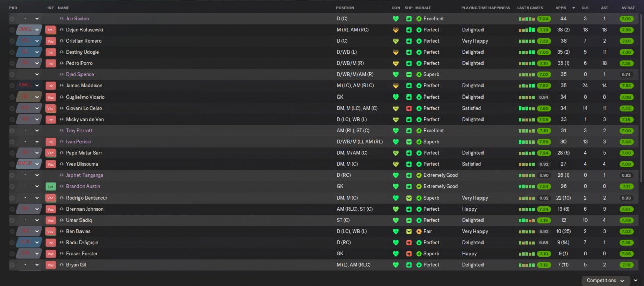Sort by the MORALE column header
This screenshot has width=644, height=286.
pos(423,8)
